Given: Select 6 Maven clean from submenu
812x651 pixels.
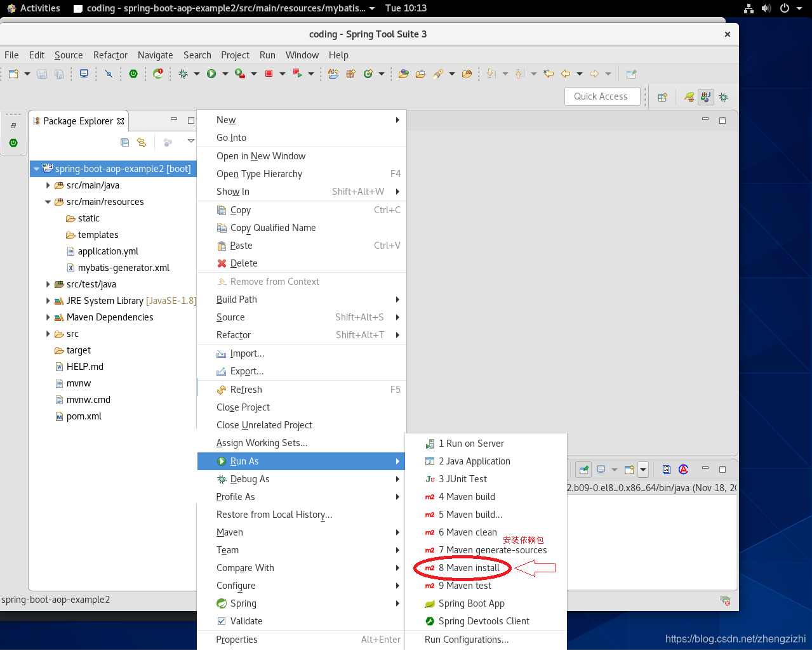Looking at the screenshot, I should [x=486, y=532].
